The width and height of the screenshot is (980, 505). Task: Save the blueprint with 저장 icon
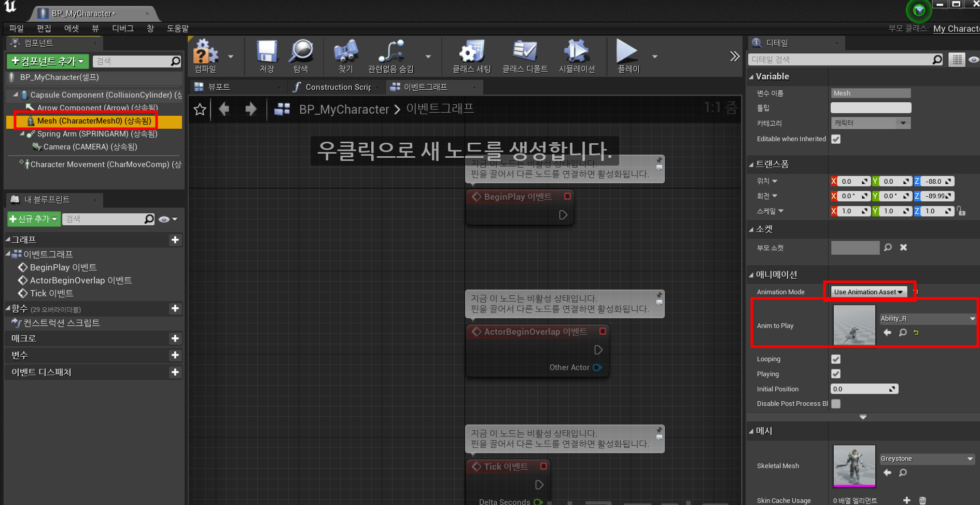(267, 56)
